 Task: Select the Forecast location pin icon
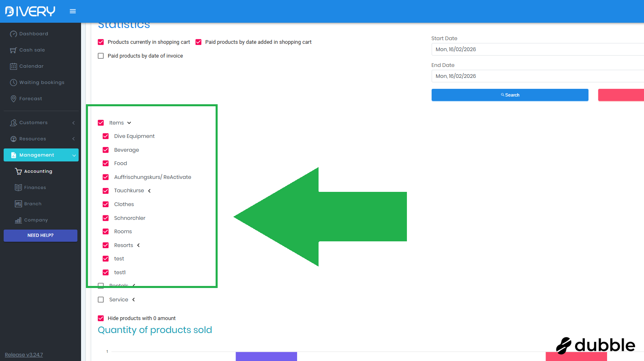tap(13, 99)
